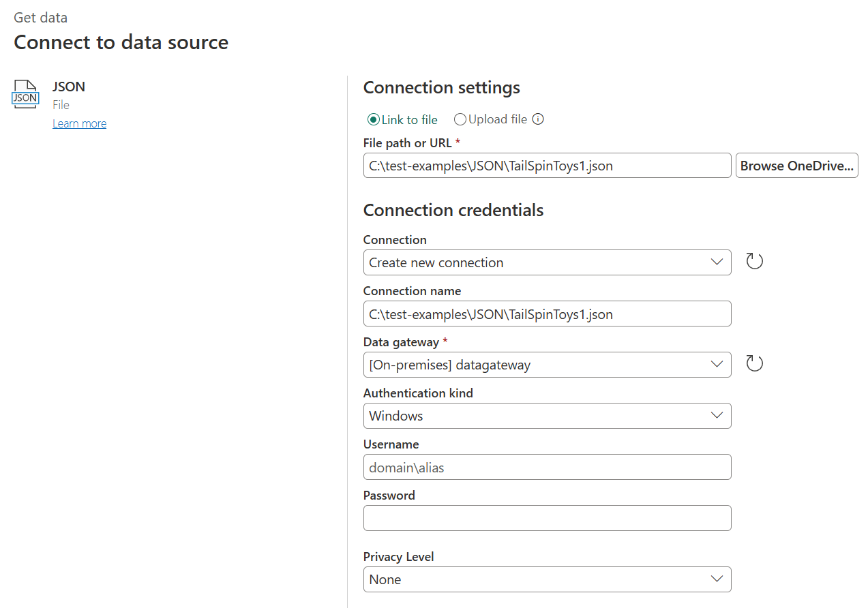This screenshot has width=868, height=608.
Task: Click the datagateway dropdown chevron arrow
Action: 717,365
